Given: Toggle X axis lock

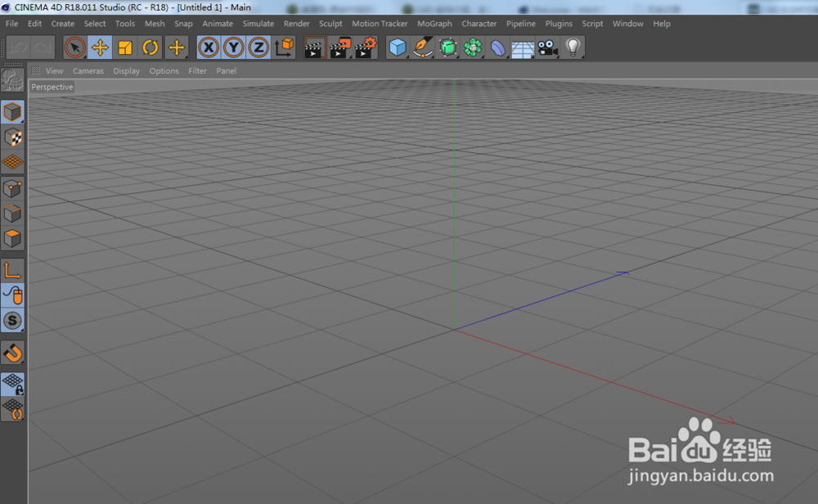Looking at the screenshot, I should [209, 48].
